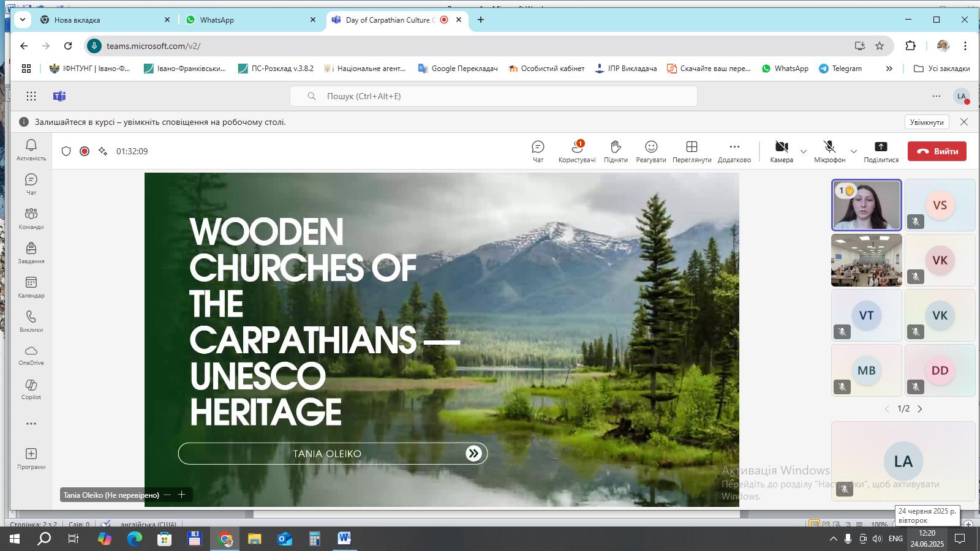This screenshot has width=980, height=551.
Task: Open Assignments (Завдання) in sidebar
Action: pyautogui.click(x=31, y=252)
